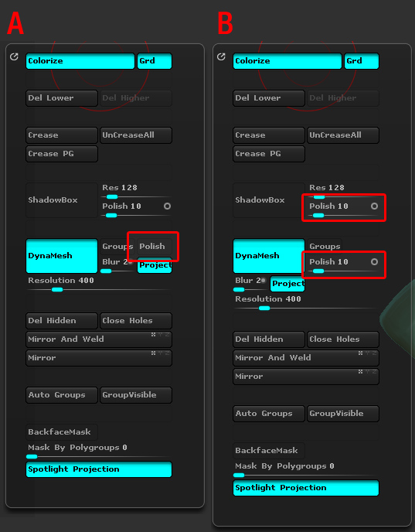The width and height of the screenshot is (415, 532).
Task: Toggle X axis on Mirror And Weld, panel A
Action: tap(153, 335)
